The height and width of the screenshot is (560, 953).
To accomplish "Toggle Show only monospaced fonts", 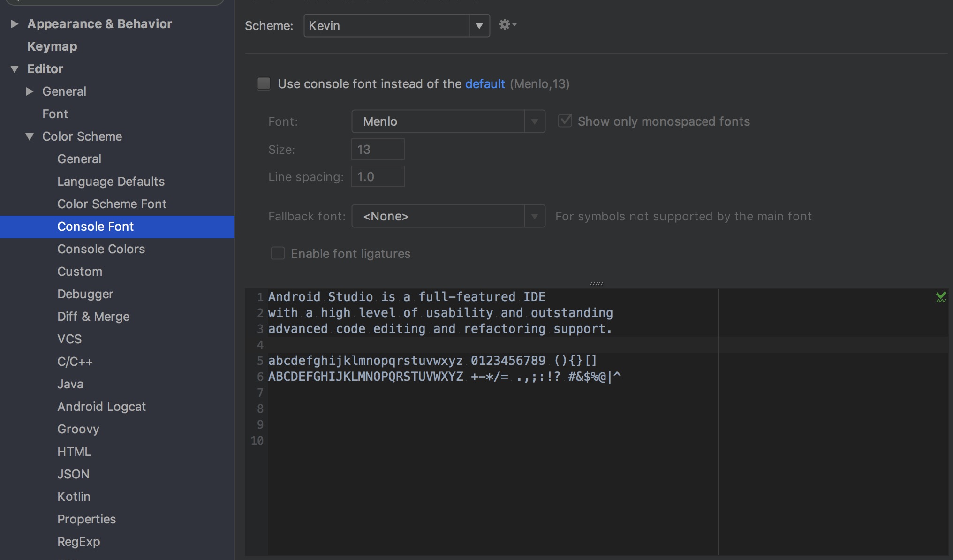I will click(565, 121).
